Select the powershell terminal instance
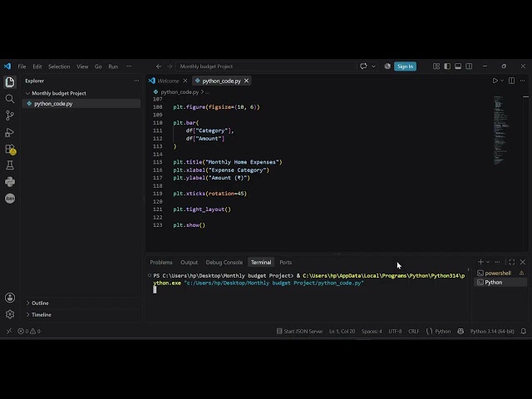The height and width of the screenshot is (399, 532). [x=500, y=273]
